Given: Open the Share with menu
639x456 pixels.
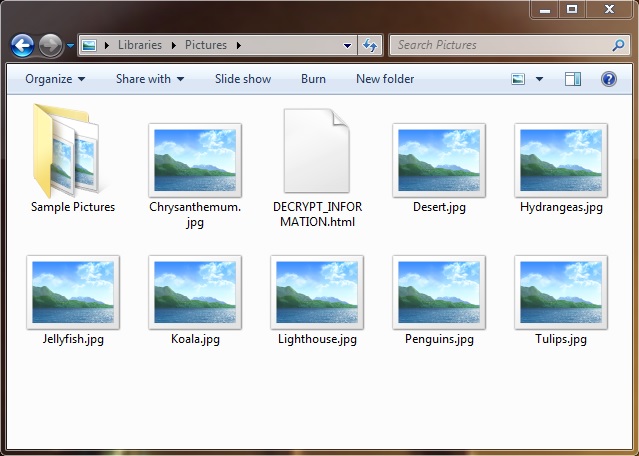Looking at the screenshot, I should (x=150, y=79).
